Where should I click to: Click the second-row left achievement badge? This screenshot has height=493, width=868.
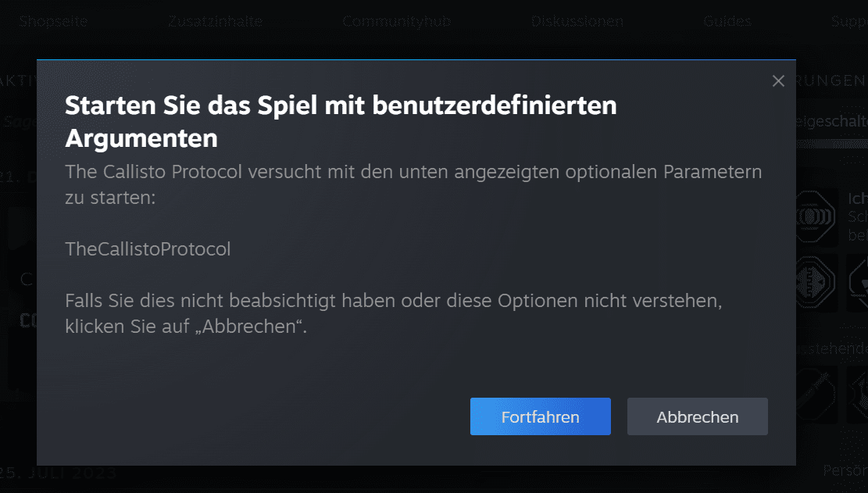click(x=816, y=283)
